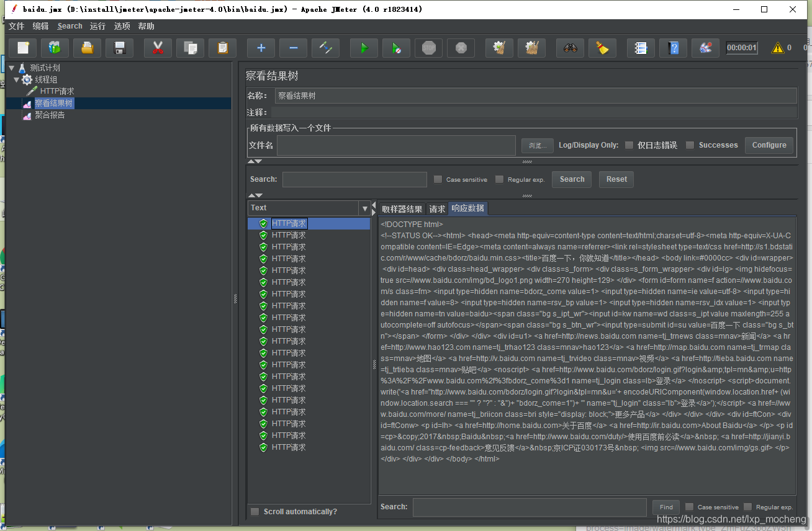Switch to the 取样器结果 tab
Image resolution: width=812 pixels, height=531 pixels.
[x=402, y=209]
